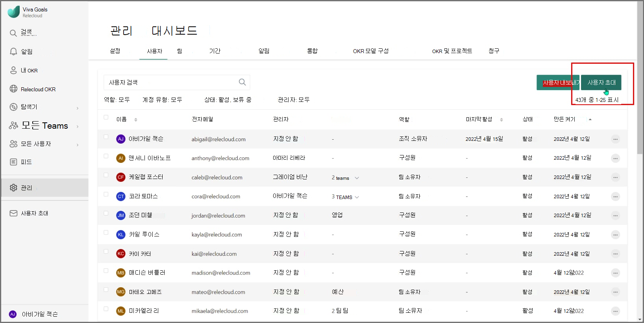
Task: Click magnifier icon in 사용자 검색 box
Action: (242, 82)
